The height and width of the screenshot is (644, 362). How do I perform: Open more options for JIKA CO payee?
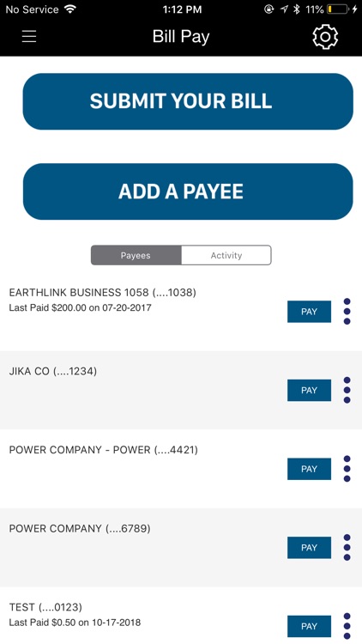[347, 390]
